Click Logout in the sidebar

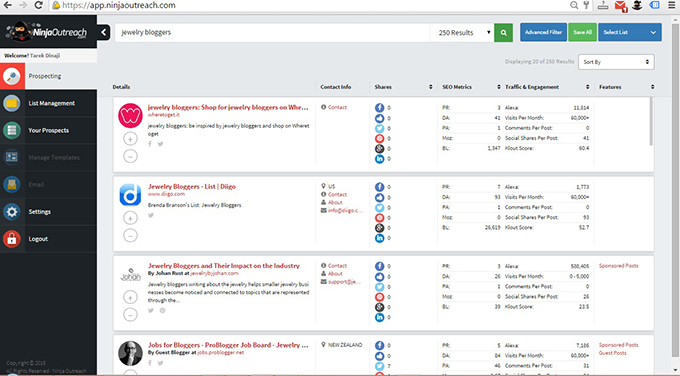(x=49, y=239)
